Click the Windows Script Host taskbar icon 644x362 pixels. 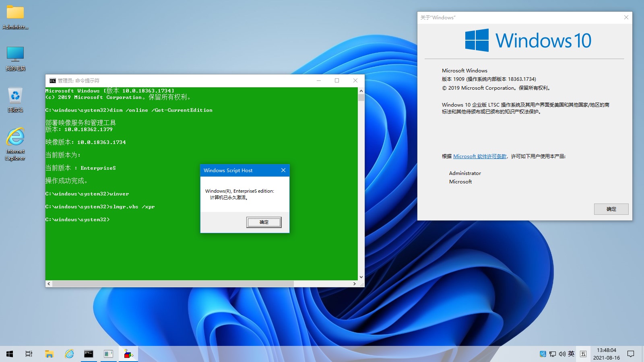pyautogui.click(x=128, y=354)
